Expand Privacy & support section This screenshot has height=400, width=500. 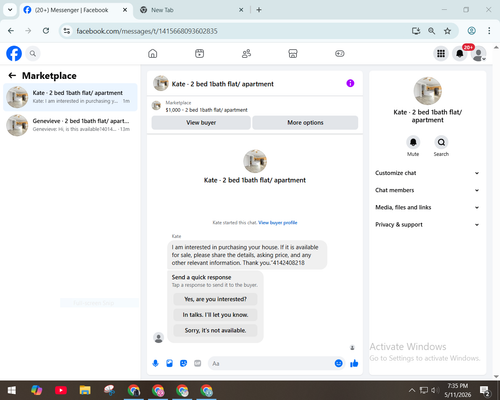tap(427, 225)
